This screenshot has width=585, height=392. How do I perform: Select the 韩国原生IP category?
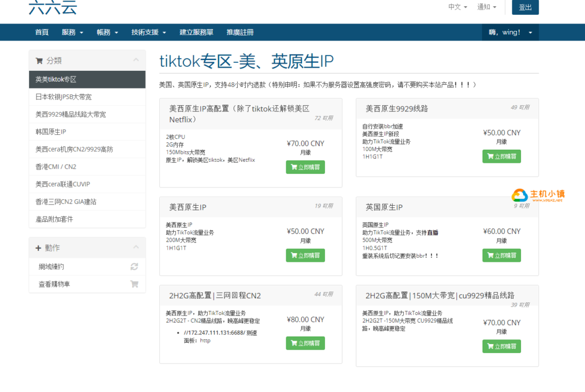87,132
